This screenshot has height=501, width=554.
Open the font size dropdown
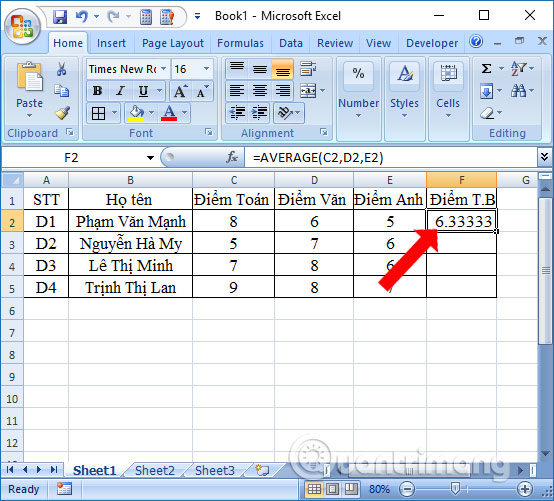206,69
